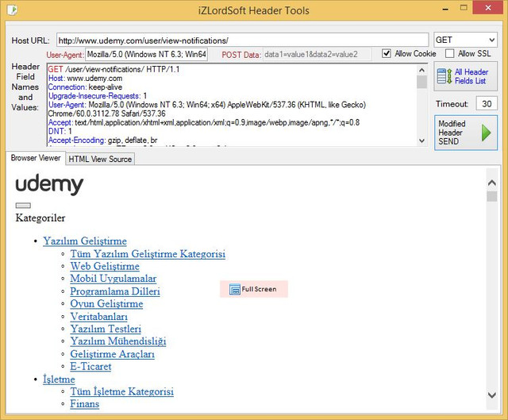Screen dimensions: 508x420
Task: Open the All Header Fields List button
Action: point(466,76)
